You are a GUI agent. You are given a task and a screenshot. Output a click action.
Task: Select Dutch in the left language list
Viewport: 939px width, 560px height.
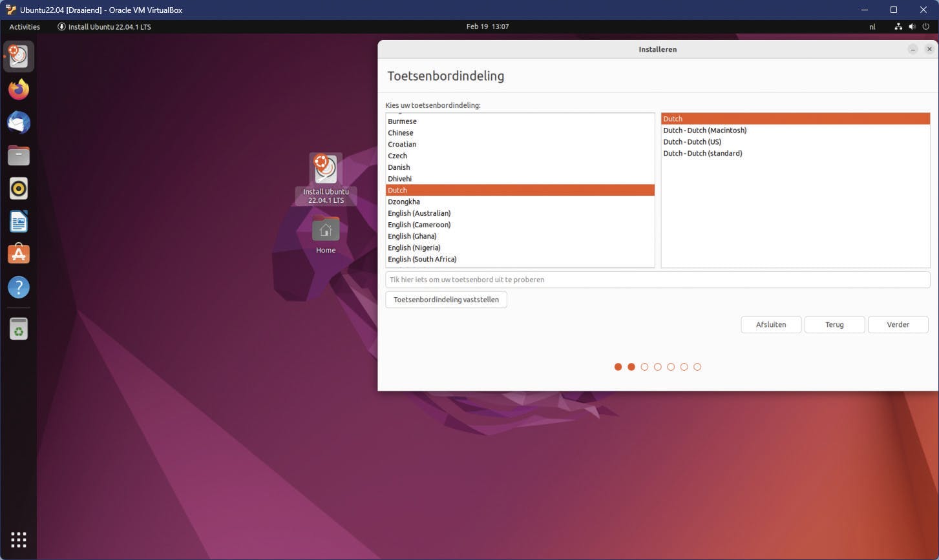click(x=520, y=191)
